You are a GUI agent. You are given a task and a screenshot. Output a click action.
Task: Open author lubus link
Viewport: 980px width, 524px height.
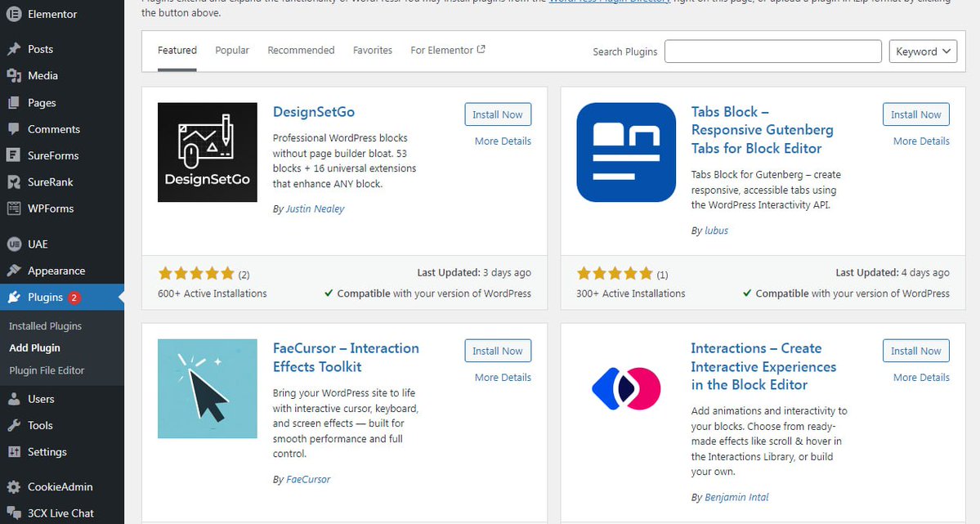click(x=716, y=231)
